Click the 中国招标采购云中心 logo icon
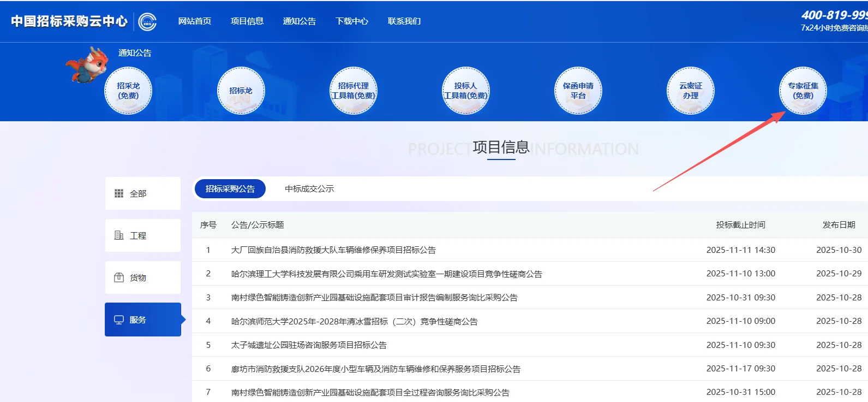Viewport: 868px width, 402px height. coord(147,21)
